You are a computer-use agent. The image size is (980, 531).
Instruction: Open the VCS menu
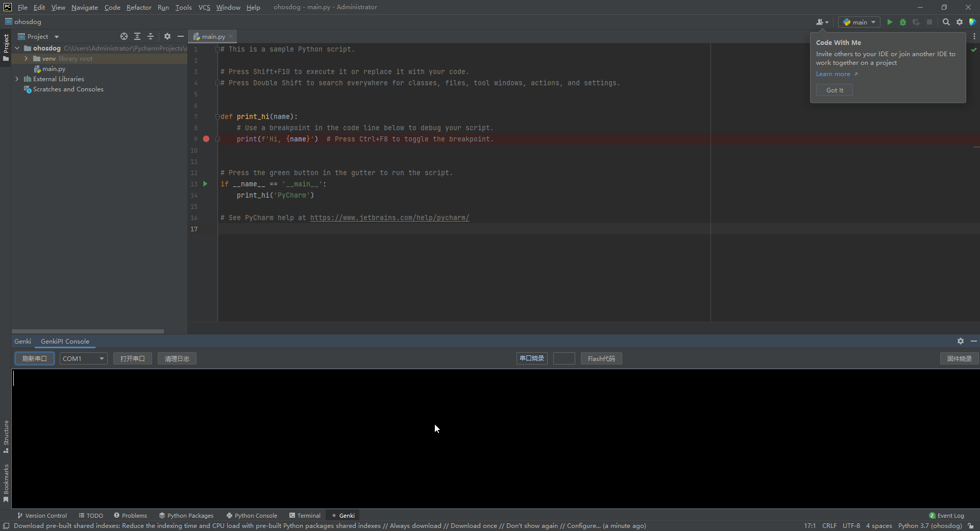(204, 7)
